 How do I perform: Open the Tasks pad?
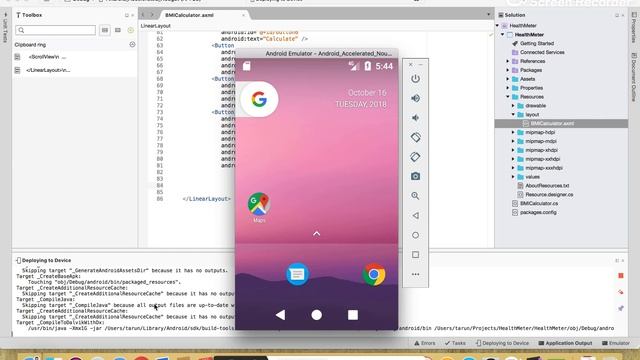[x=455, y=343]
